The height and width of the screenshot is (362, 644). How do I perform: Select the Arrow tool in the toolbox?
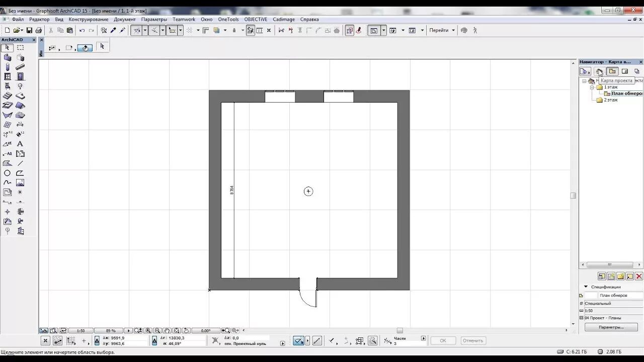tap(7, 48)
